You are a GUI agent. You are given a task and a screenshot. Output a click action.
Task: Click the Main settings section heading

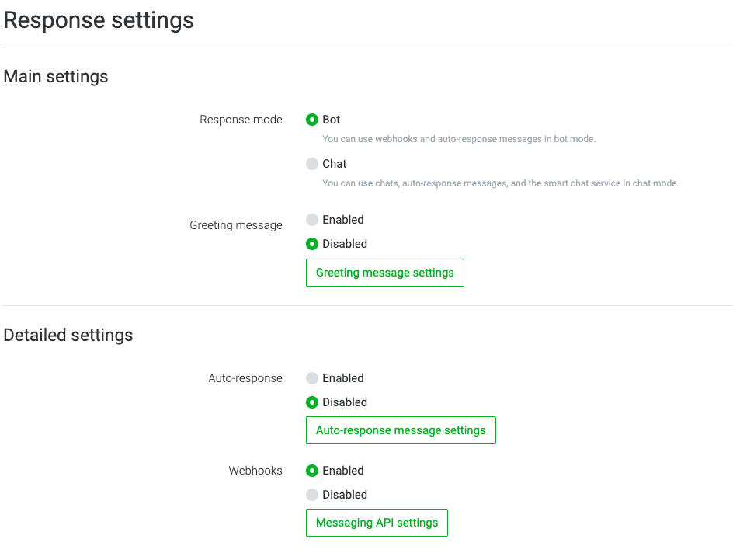(56, 77)
